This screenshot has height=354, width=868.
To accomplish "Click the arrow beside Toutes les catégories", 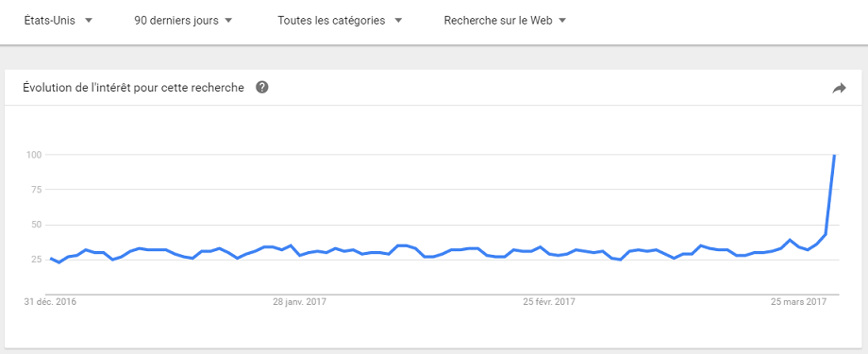I will [x=397, y=21].
